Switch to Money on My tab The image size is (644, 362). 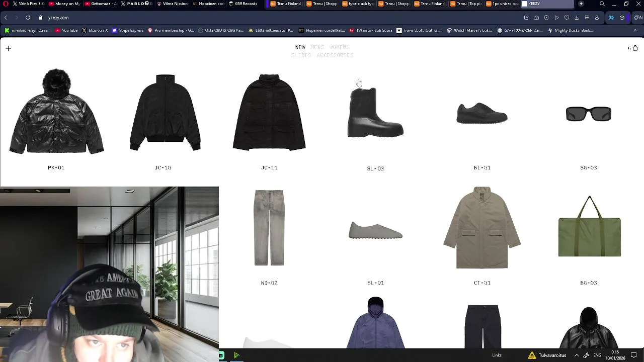[64, 4]
